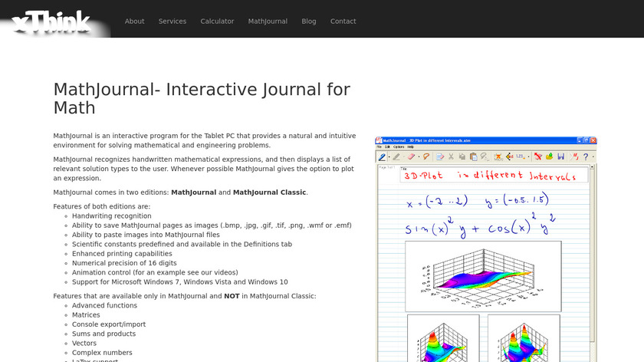644x362 pixels.
Task: Click the 'Animation control' list item
Action: pyautogui.click(x=155, y=272)
